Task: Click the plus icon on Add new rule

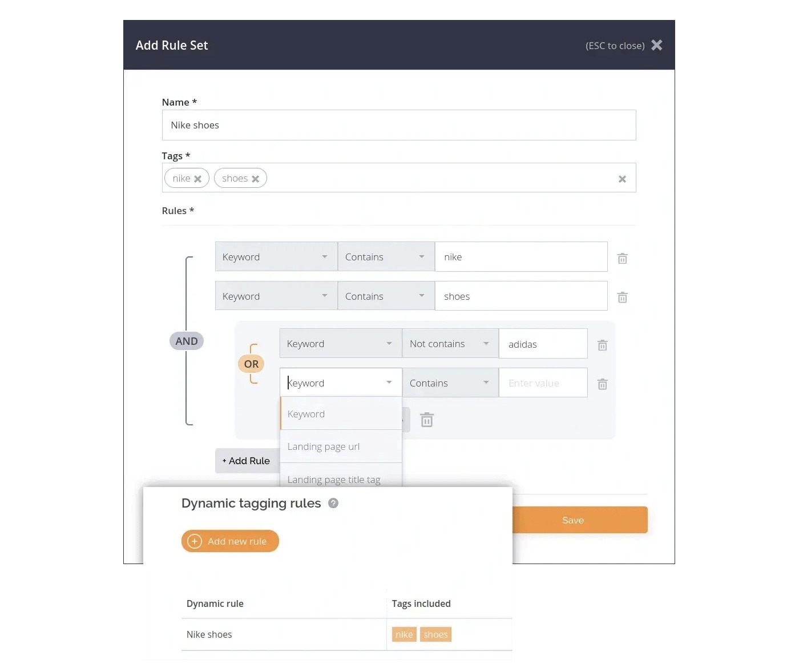Action: click(x=194, y=541)
